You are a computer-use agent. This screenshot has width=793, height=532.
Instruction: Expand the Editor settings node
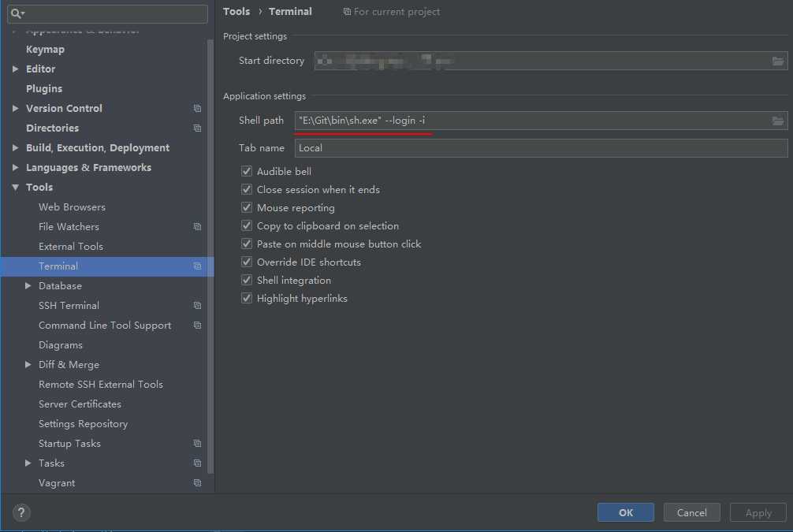tap(15, 69)
